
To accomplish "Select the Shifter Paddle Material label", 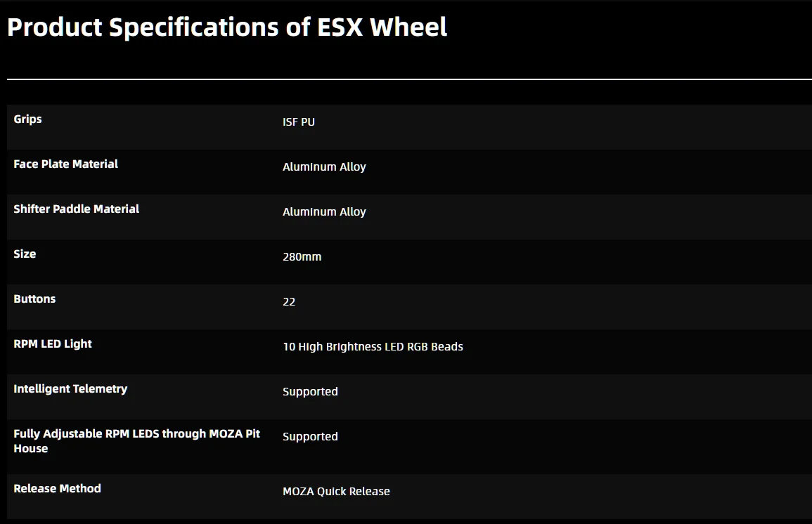I will point(76,209).
